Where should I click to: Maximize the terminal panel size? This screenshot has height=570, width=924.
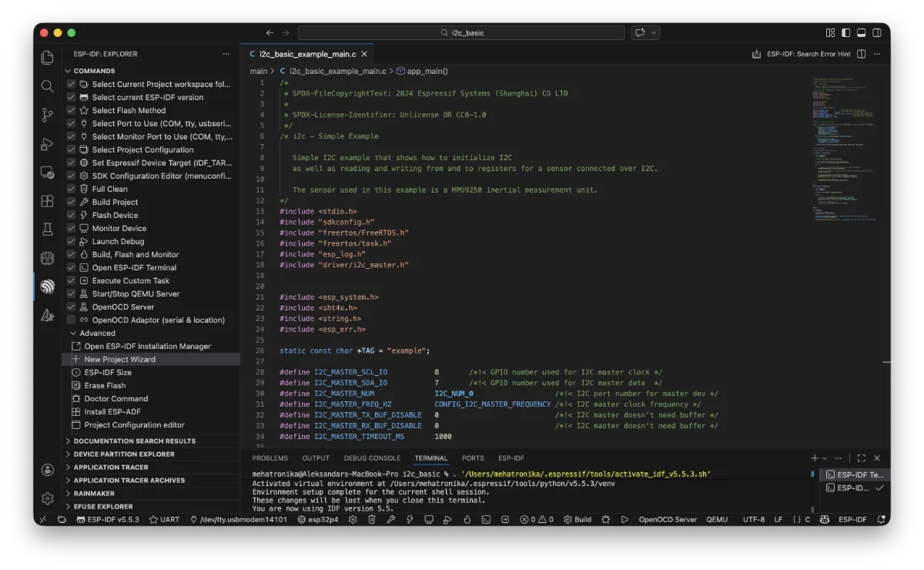pyautogui.click(x=861, y=458)
